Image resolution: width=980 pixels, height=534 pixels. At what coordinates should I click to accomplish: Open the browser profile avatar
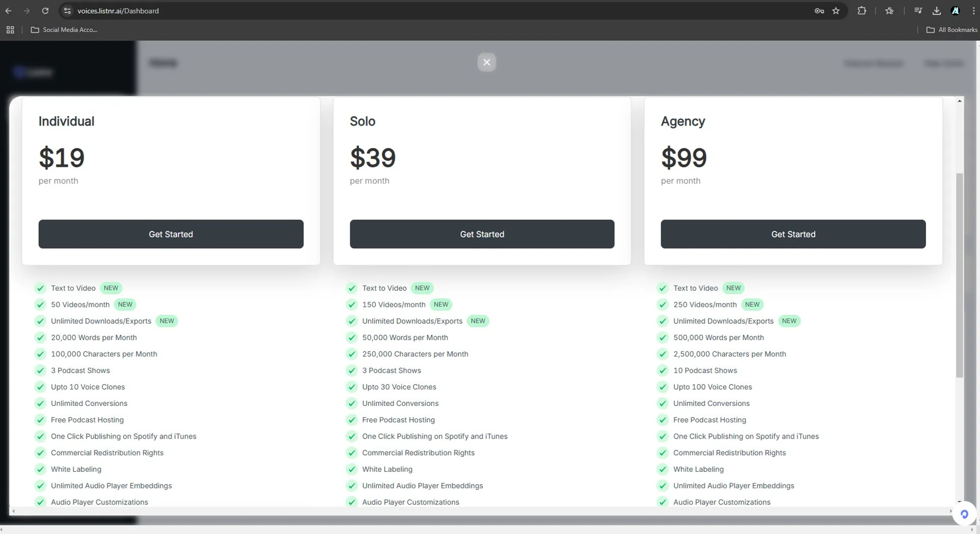(955, 11)
